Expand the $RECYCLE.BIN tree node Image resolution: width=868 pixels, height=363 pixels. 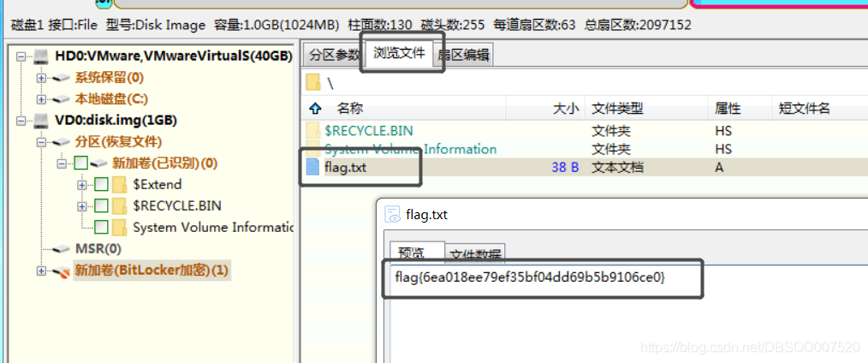[x=82, y=205]
